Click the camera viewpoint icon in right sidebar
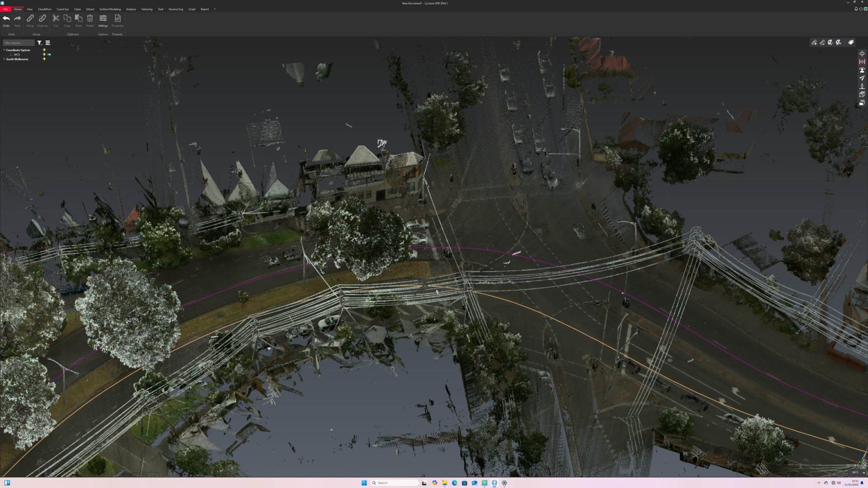This screenshot has height=488, width=868. pyautogui.click(x=862, y=69)
